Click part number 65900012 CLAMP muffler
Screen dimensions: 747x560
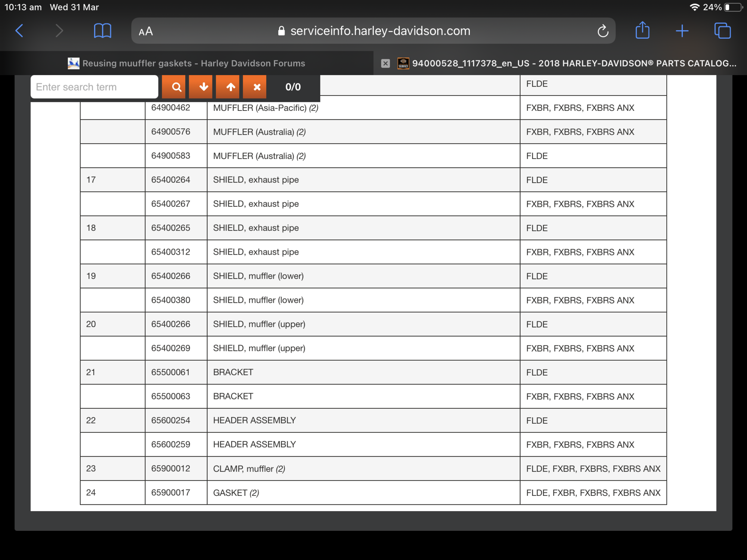(x=171, y=469)
